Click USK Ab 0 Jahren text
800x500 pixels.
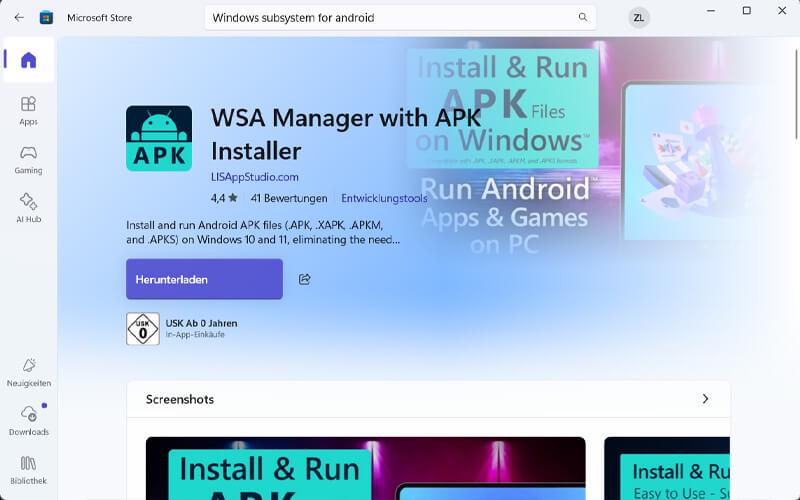[201, 323]
